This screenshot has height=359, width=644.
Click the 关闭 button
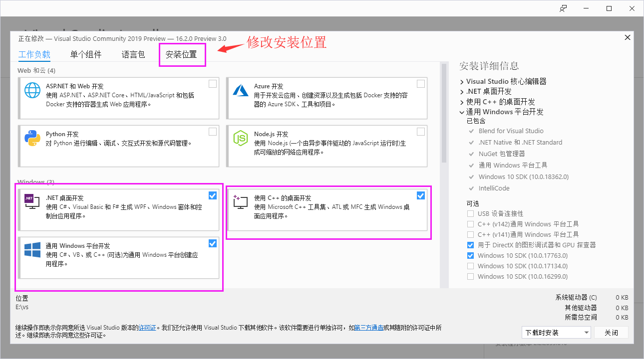[x=611, y=333]
